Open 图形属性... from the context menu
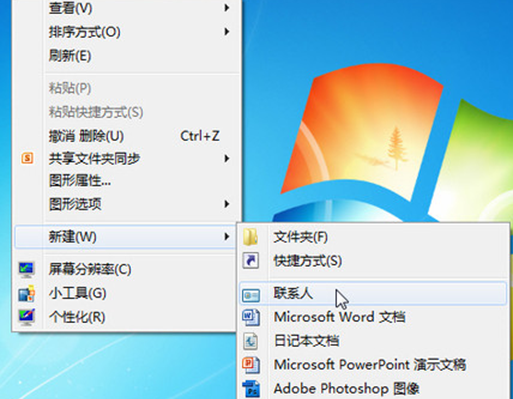Screen dimensions: 513x399 point(126,181)
